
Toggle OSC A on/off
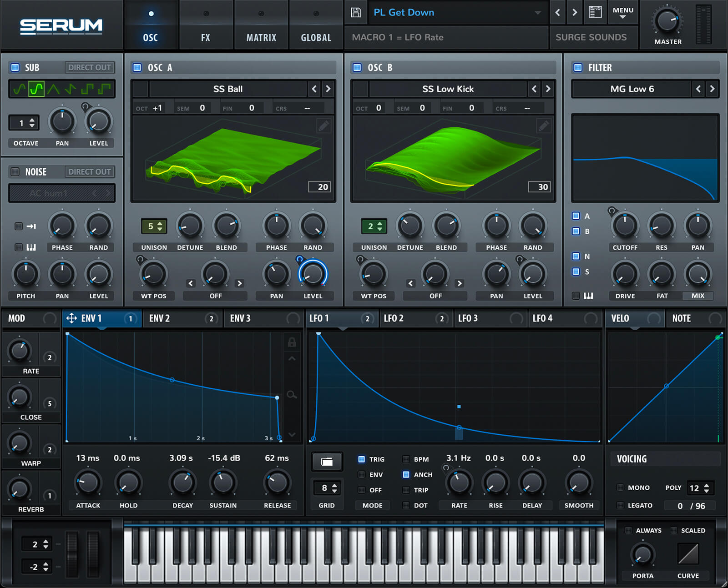coord(137,67)
